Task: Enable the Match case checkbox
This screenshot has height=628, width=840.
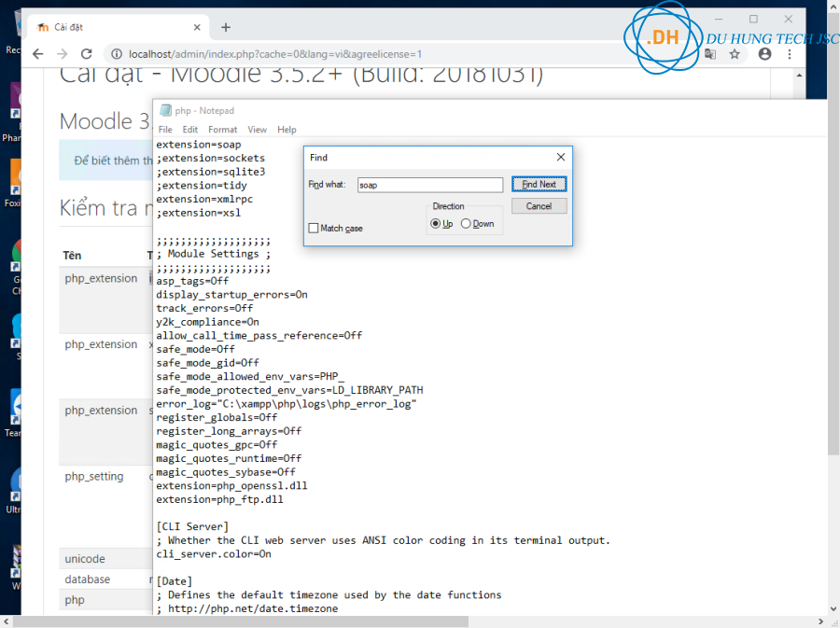Action: [314, 229]
